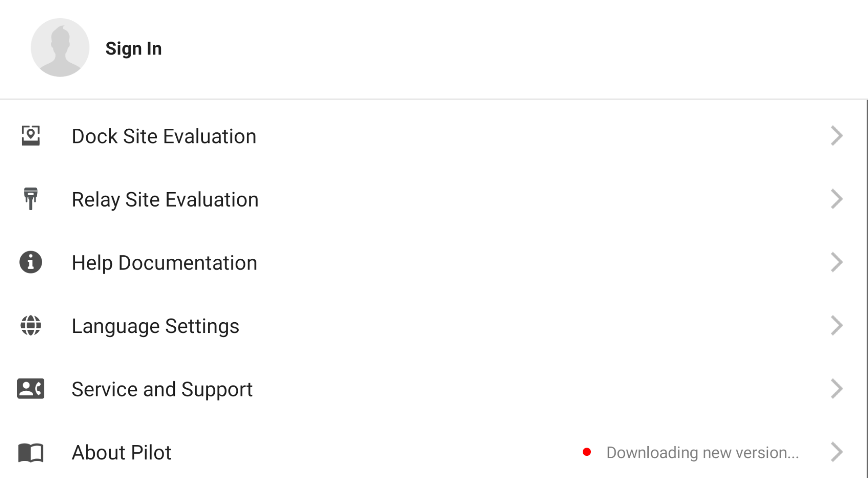Click the red update notification dot

point(588,452)
